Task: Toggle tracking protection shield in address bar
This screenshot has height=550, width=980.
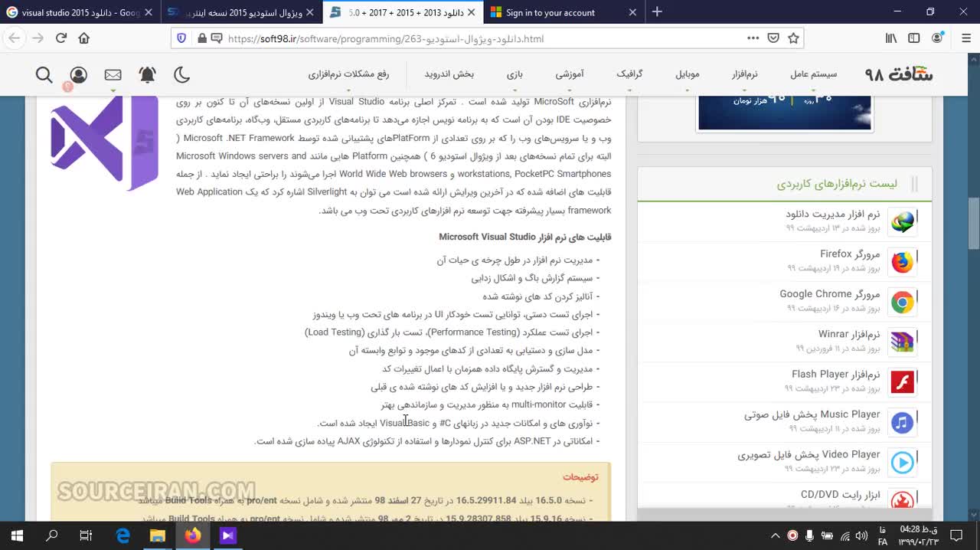Action: coord(182,38)
